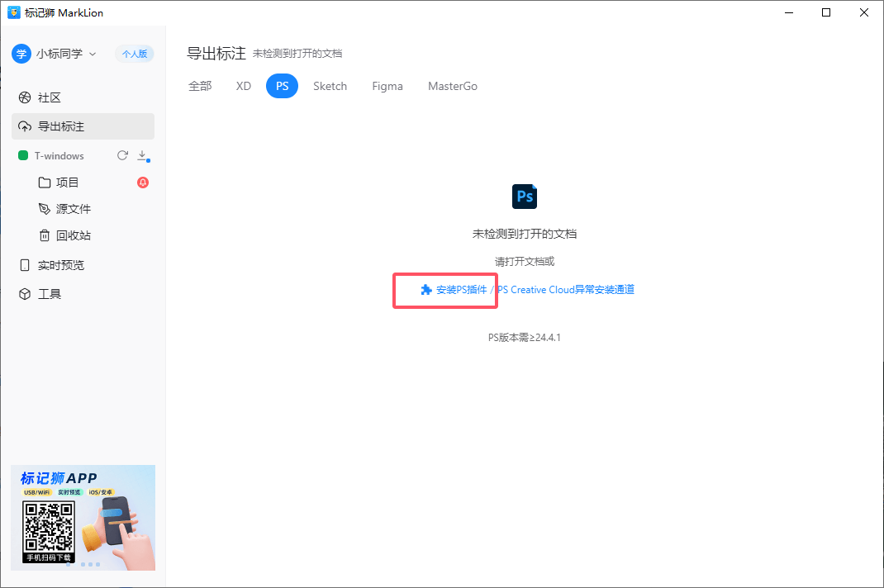Switch to the 全部 tab
The width and height of the screenshot is (884, 588).
pos(200,86)
